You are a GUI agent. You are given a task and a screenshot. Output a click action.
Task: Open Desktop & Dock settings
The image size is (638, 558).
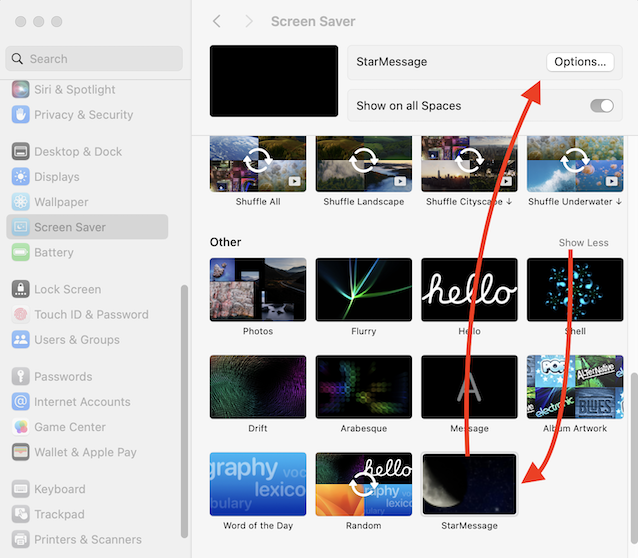78,151
